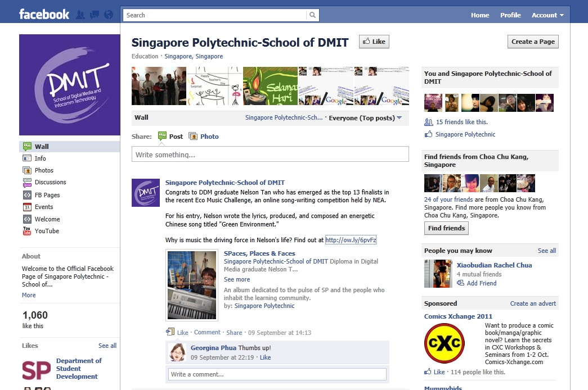Open Profile in top navigation

click(x=510, y=15)
